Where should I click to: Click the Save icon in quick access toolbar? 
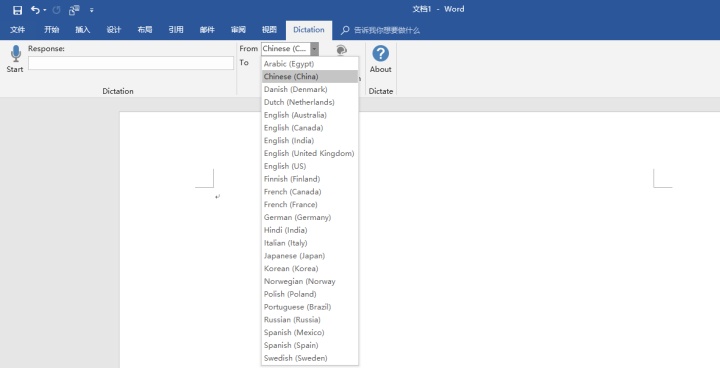tap(17, 10)
